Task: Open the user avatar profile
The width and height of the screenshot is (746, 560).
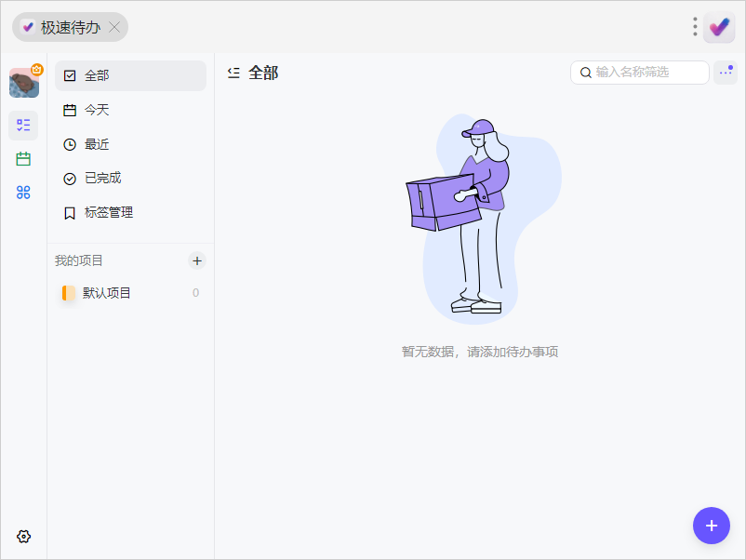Action: [24, 83]
